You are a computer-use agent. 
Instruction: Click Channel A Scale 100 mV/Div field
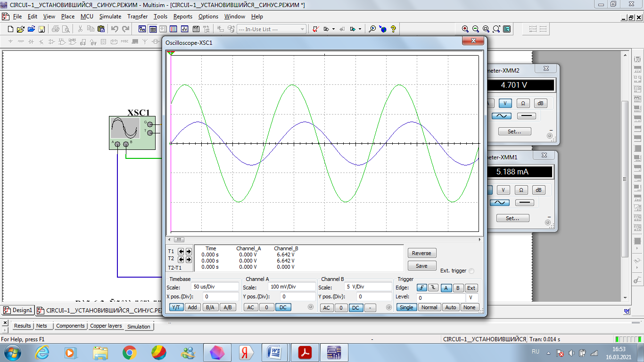(291, 287)
